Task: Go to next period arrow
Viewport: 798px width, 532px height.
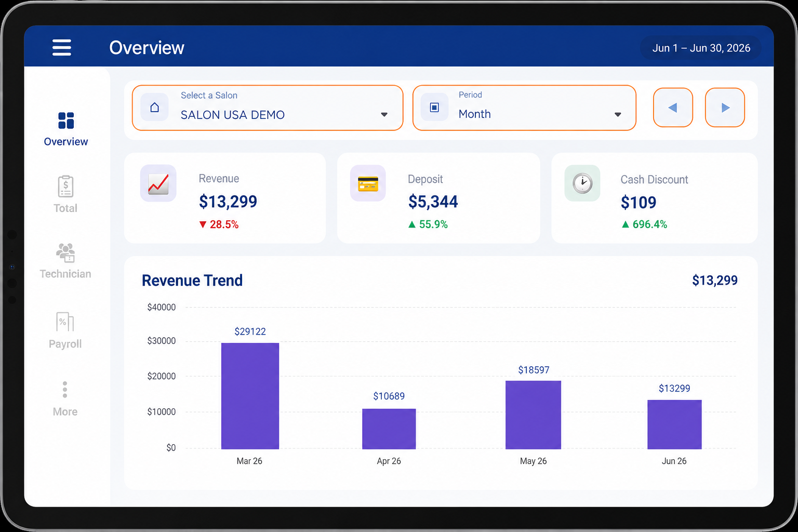Action: (725, 108)
